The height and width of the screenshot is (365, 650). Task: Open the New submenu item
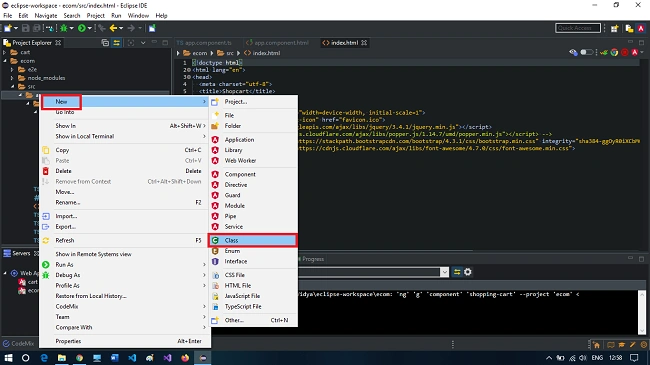124,102
